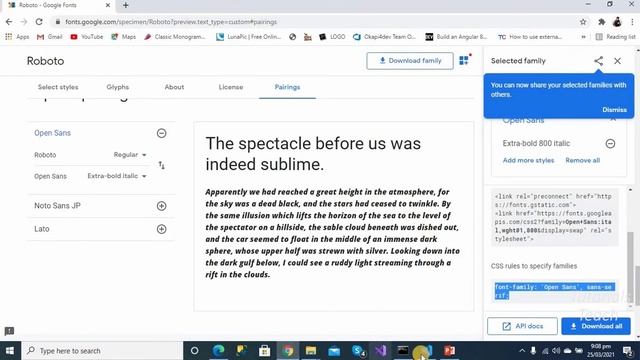The width and height of the screenshot is (640, 360).
Task: Swap the pairing fonts order icon
Action: pos(162,165)
